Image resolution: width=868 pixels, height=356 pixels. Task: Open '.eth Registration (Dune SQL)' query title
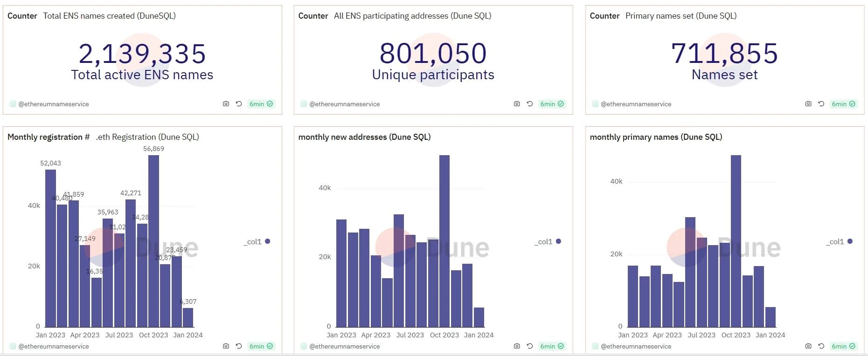pyautogui.click(x=147, y=137)
